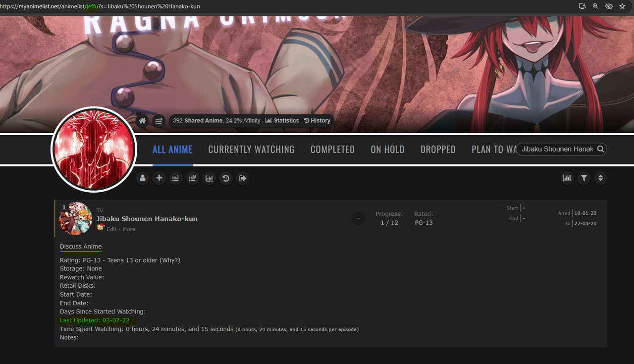Collapse details with the More link
This screenshot has height=364, width=634.
tap(129, 229)
